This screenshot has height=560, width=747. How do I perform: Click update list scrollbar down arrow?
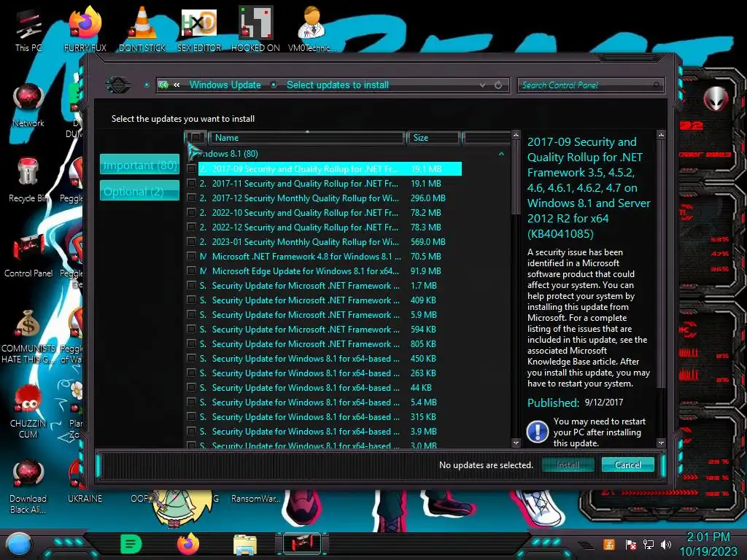point(516,443)
